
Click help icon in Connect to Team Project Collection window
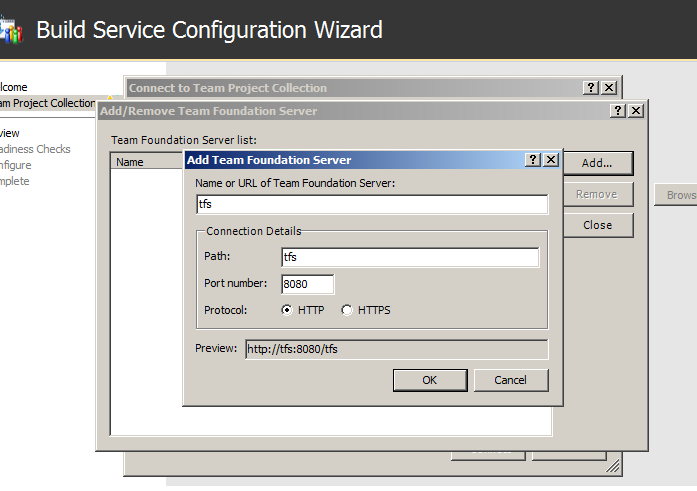(590, 88)
